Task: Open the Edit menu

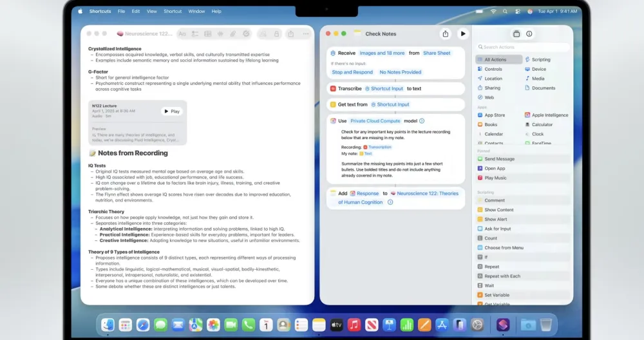Action: point(135,11)
